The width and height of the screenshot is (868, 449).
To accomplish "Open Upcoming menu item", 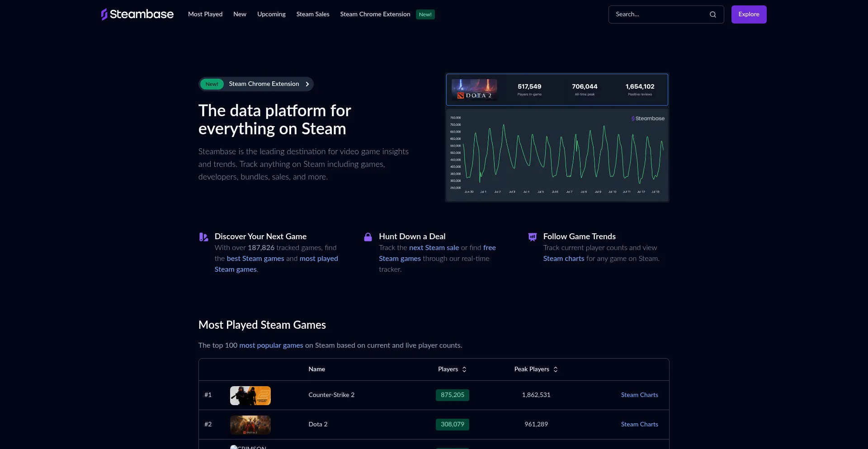I will [x=271, y=14].
